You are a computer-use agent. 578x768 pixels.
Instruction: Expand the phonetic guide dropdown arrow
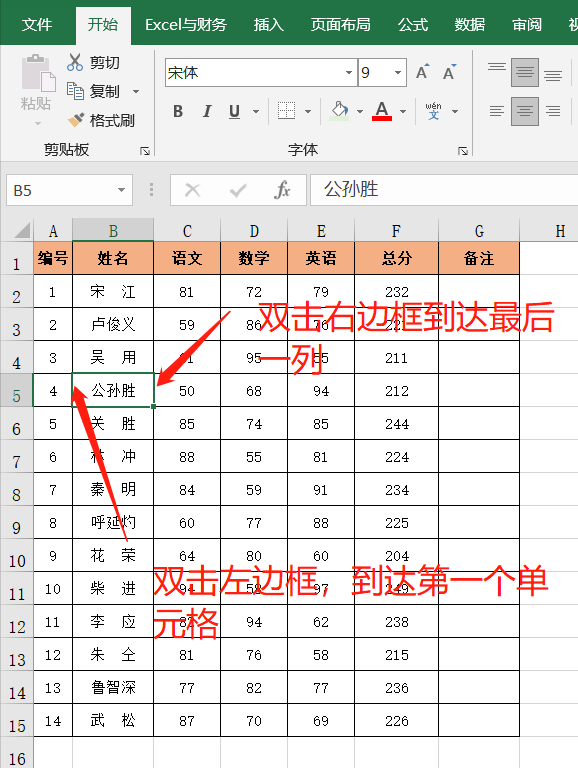(455, 112)
